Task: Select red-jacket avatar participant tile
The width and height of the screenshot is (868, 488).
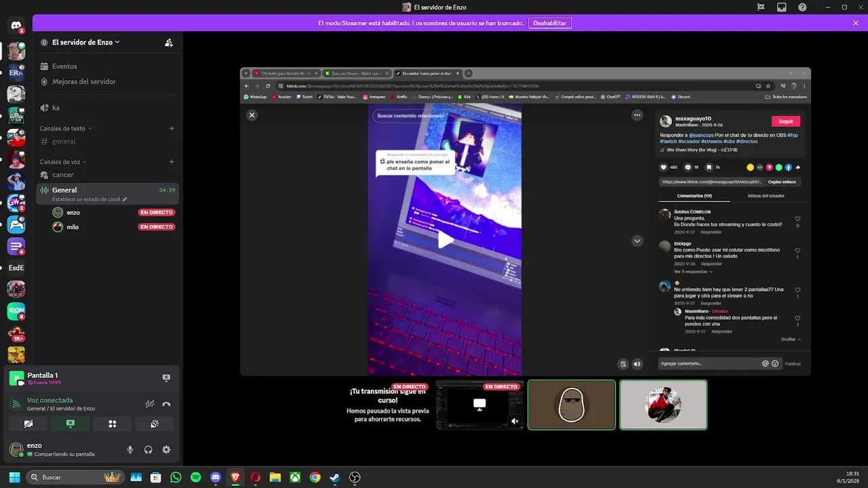Action: (x=663, y=405)
